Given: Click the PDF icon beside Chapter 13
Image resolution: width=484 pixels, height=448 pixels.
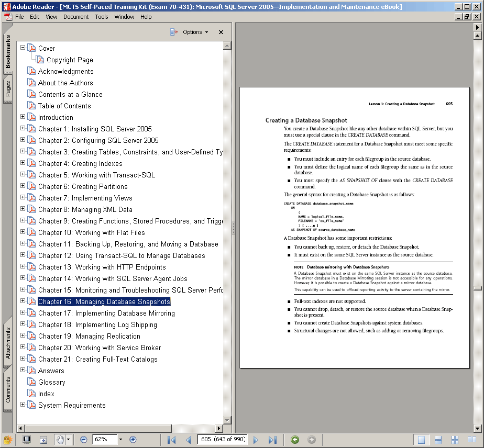Looking at the screenshot, I should 31,266.
